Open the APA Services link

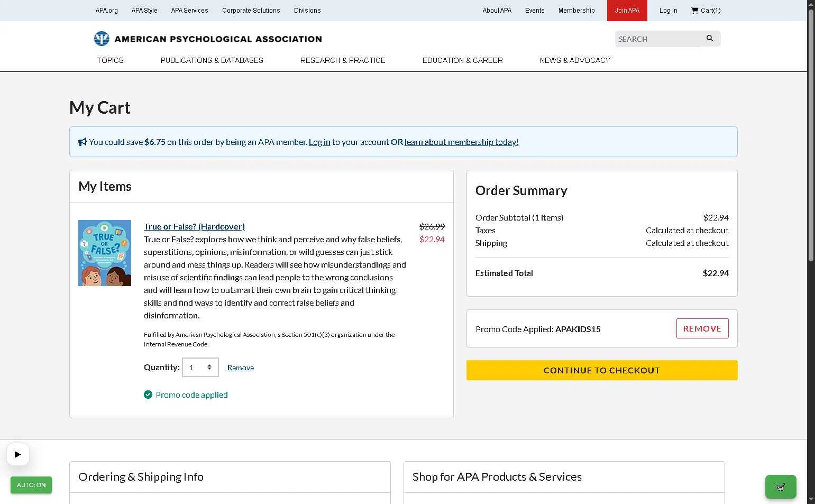coord(189,11)
